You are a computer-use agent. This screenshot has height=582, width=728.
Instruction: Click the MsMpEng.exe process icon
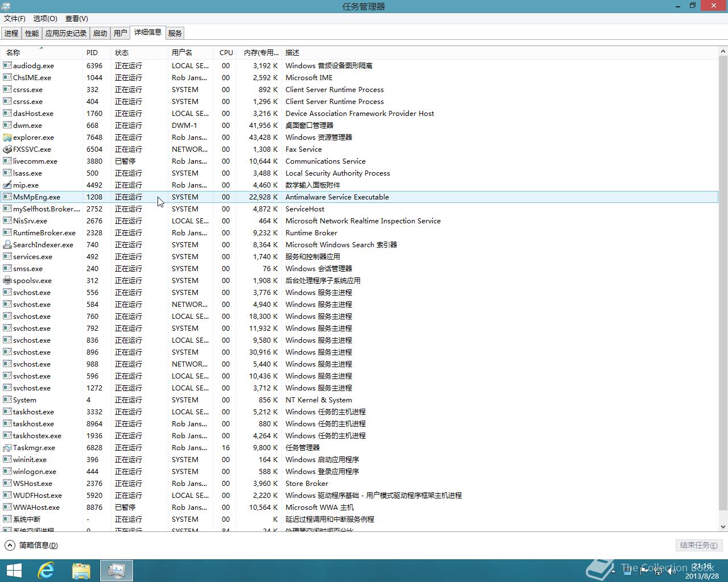[7, 197]
